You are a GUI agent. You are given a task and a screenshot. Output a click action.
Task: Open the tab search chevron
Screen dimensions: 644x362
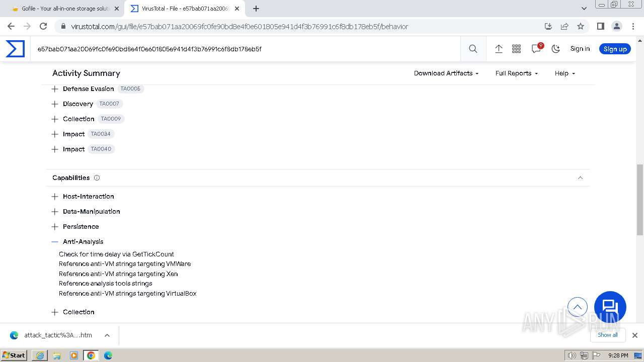coord(584,9)
